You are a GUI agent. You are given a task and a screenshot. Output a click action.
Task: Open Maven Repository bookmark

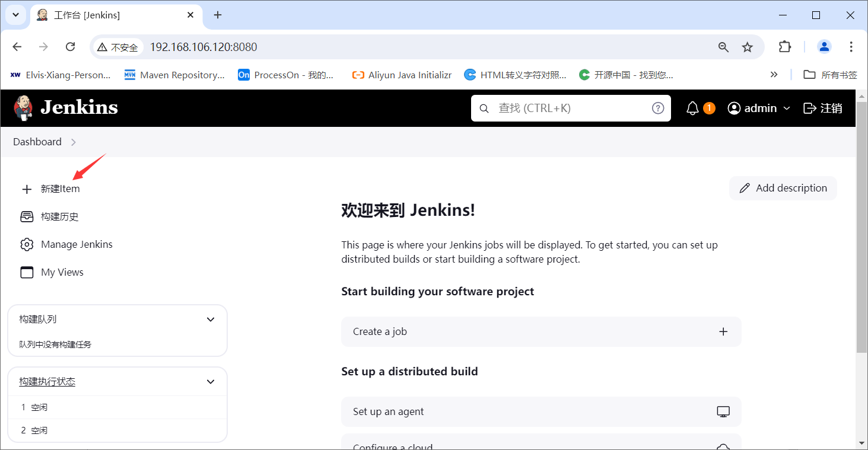tap(174, 75)
